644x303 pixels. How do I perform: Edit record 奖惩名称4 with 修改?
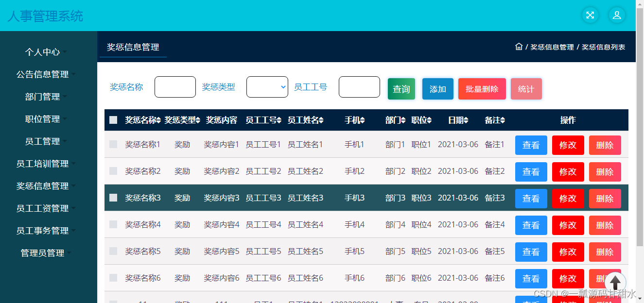click(x=568, y=225)
